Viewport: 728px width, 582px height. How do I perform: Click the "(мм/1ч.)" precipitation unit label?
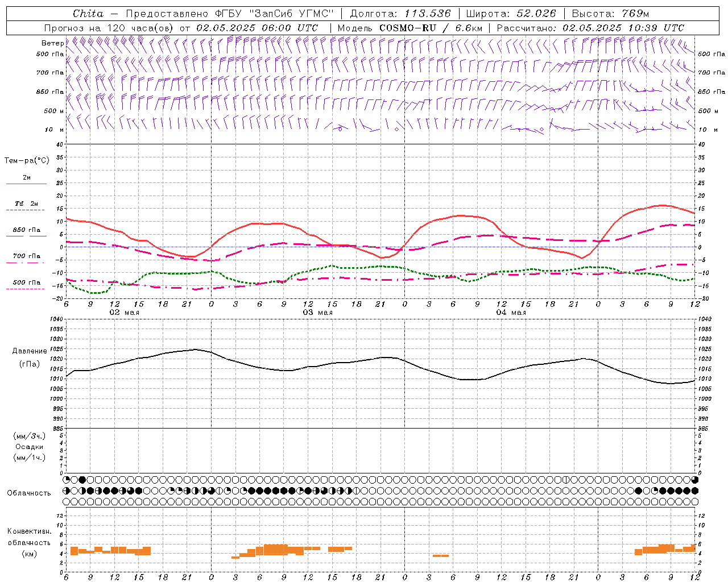click(x=30, y=458)
